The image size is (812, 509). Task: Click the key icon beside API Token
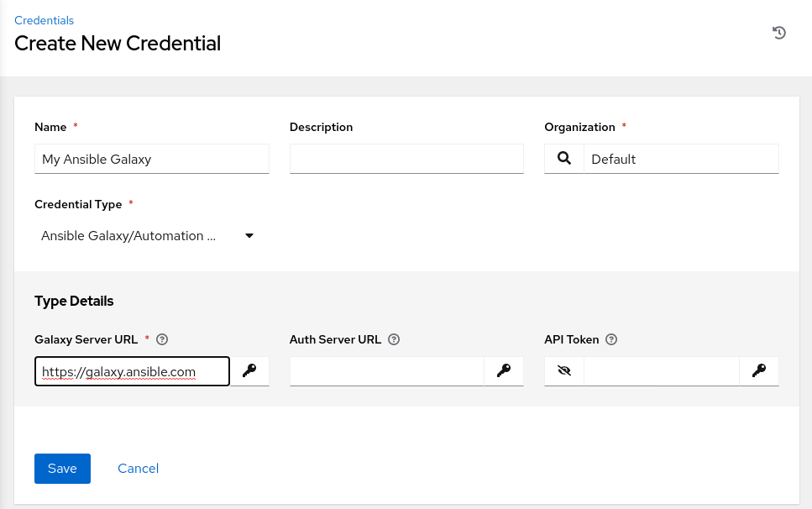coord(759,370)
